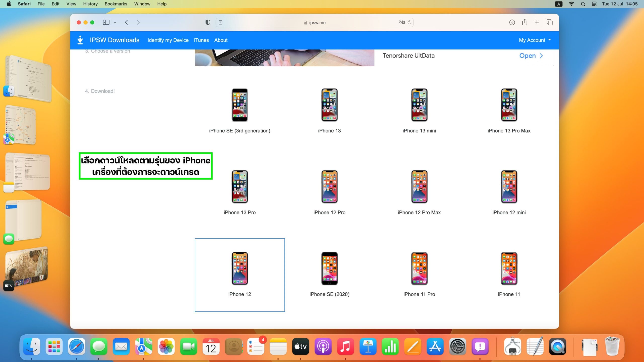644x362 pixels.
Task: Open a new tab with plus icon
Action: 537,22
